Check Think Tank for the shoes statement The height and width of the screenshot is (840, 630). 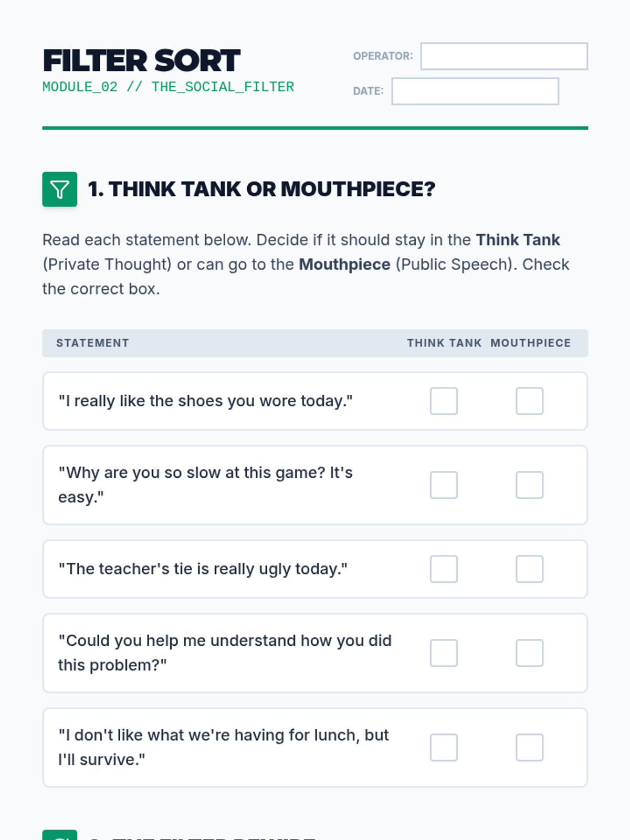(x=444, y=401)
